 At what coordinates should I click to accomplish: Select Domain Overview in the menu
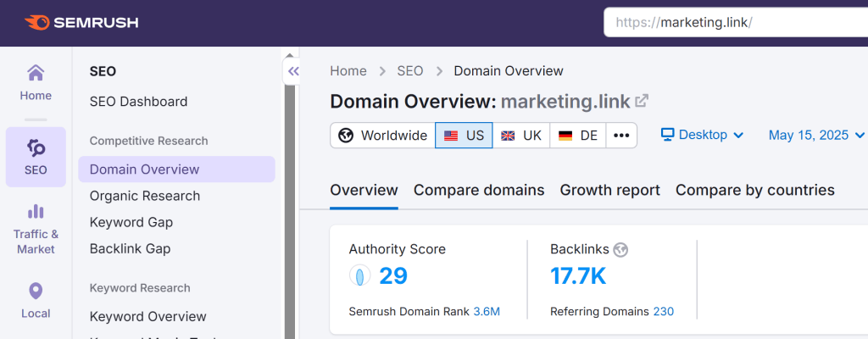(176, 169)
